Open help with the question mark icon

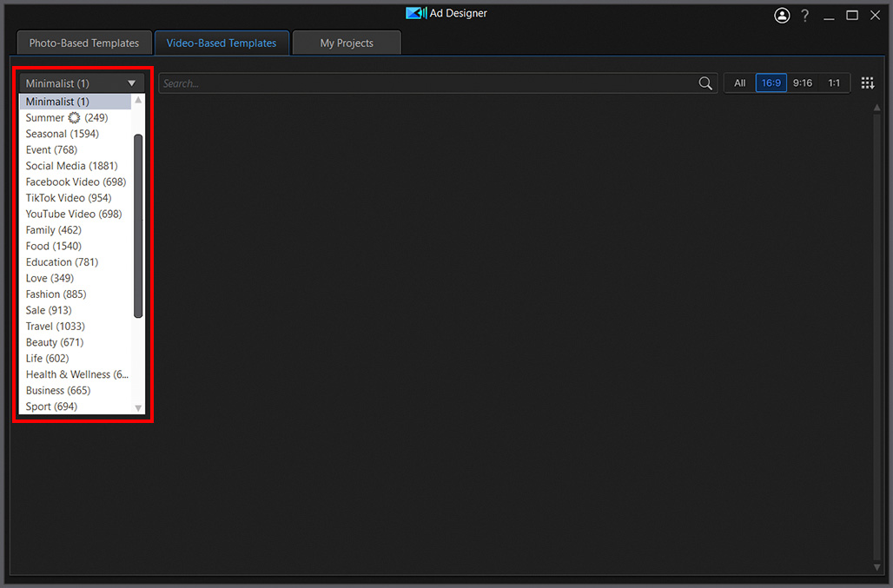[x=805, y=16]
